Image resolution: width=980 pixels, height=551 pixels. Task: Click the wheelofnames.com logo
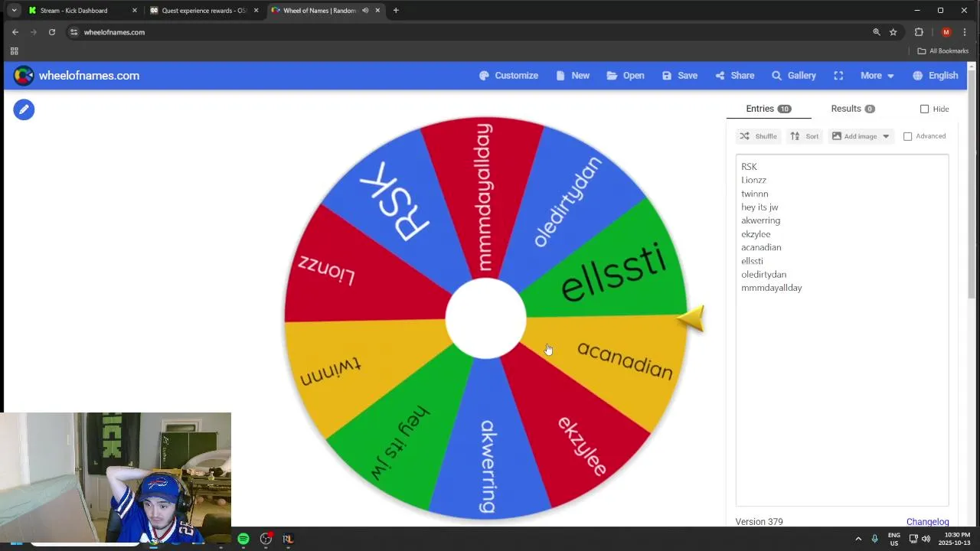click(x=77, y=76)
